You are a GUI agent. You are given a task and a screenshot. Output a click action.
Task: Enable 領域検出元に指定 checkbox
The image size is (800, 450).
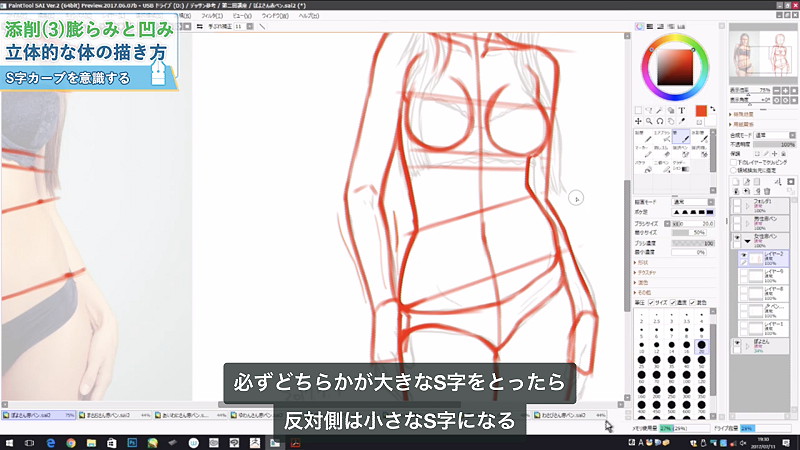click(734, 170)
